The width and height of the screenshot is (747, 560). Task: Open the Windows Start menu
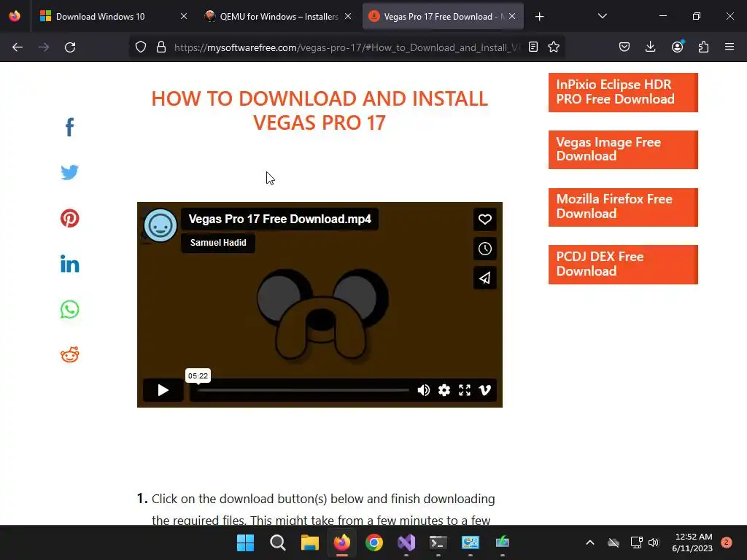coord(245,542)
